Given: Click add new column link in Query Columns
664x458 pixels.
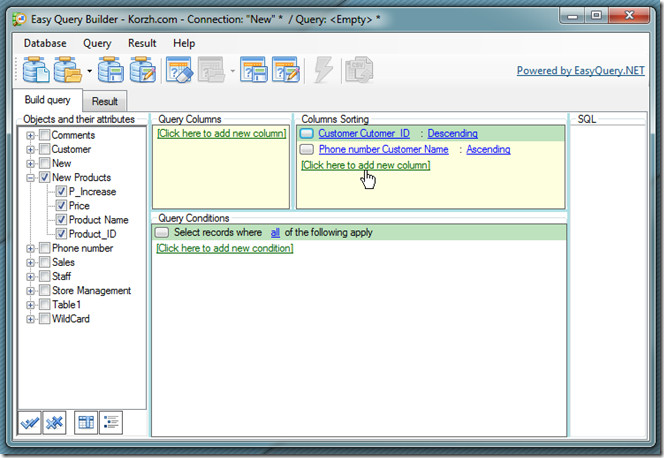Looking at the screenshot, I should (221, 133).
